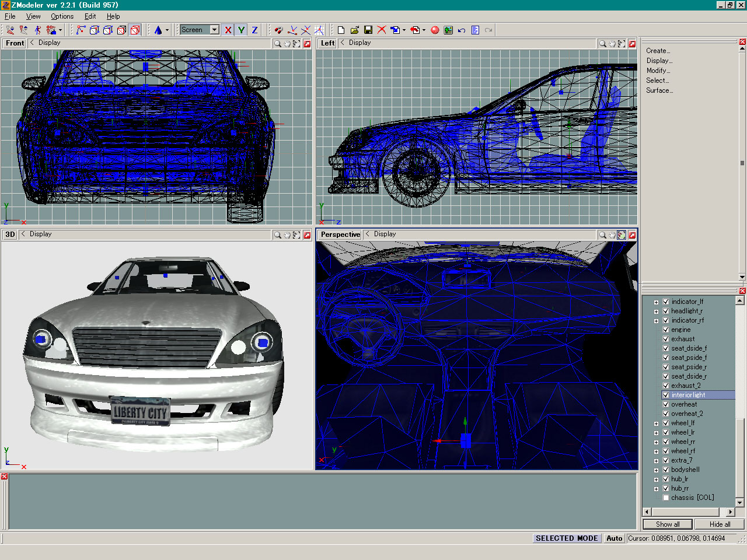Open the View menu
This screenshot has height=560, width=747.
point(33,16)
